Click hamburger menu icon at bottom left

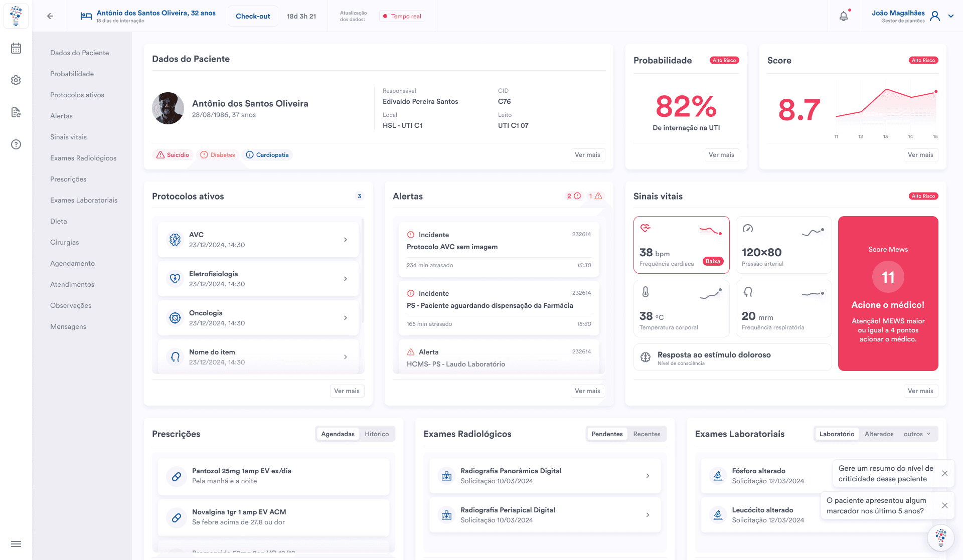click(x=16, y=544)
